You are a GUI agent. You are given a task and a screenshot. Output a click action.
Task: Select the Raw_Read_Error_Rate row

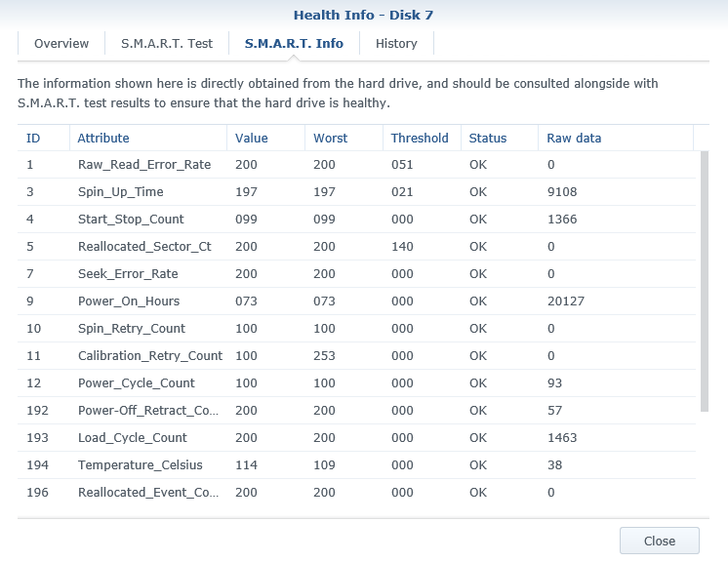point(356,165)
